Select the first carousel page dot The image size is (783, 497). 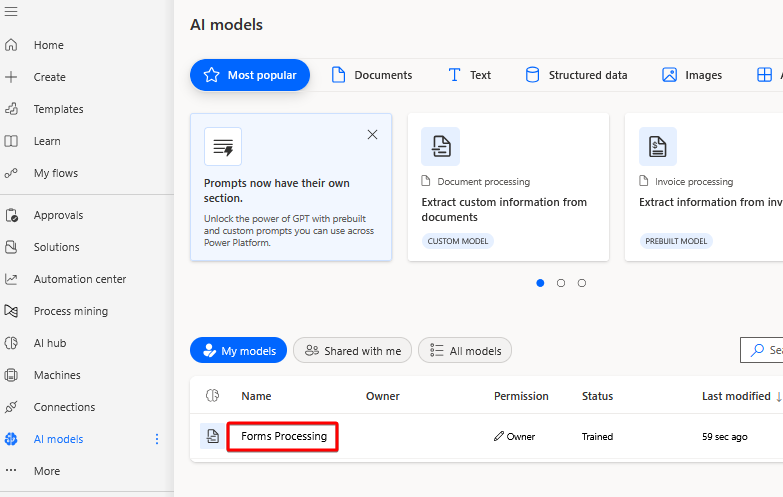540,283
